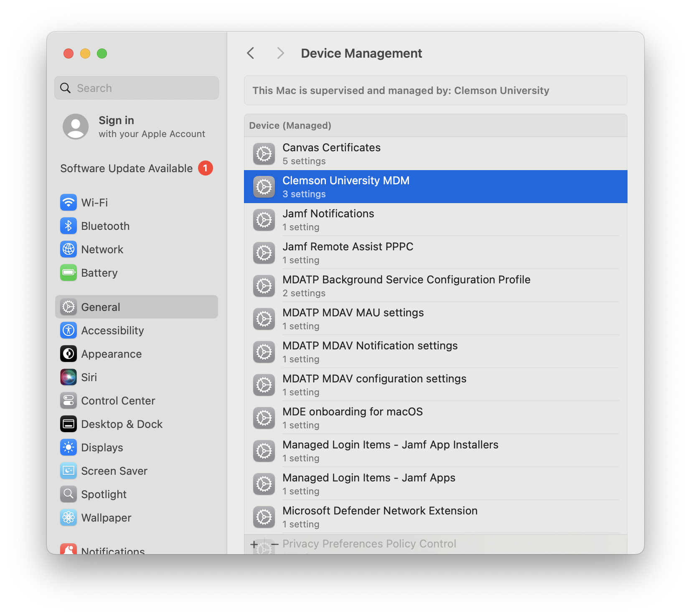Image resolution: width=691 pixels, height=616 pixels.
Task: Click the Clemson University MDM profile icon
Action: click(264, 187)
